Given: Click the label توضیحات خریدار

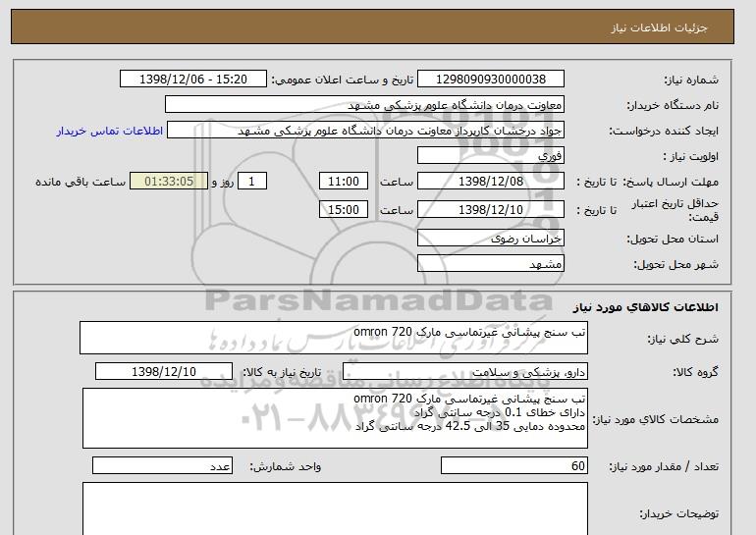Looking at the screenshot, I should (x=678, y=514).
